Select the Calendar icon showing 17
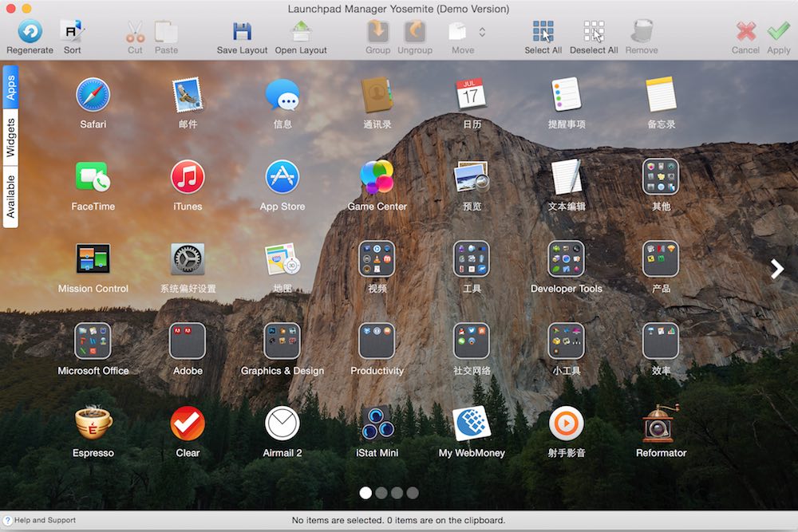 [x=471, y=94]
